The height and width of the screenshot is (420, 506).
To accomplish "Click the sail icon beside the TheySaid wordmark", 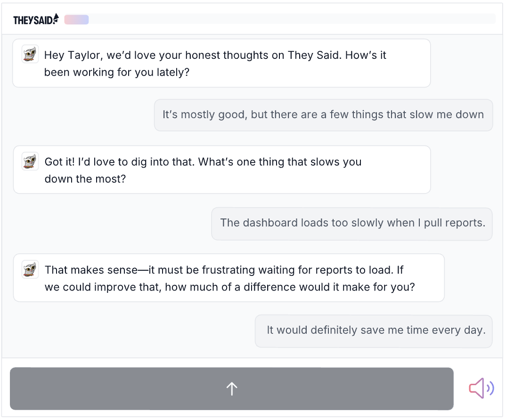I will pyautogui.click(x=56, y=18).
